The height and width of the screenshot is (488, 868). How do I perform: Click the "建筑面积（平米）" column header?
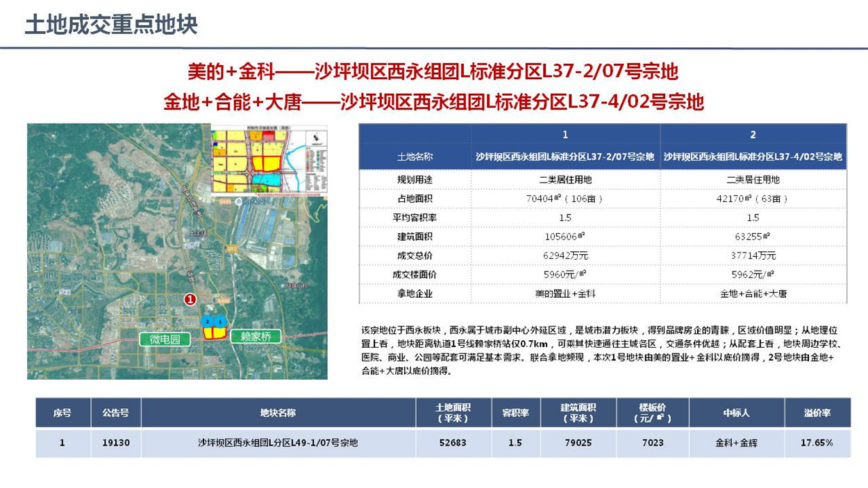[x=578, y=412]
